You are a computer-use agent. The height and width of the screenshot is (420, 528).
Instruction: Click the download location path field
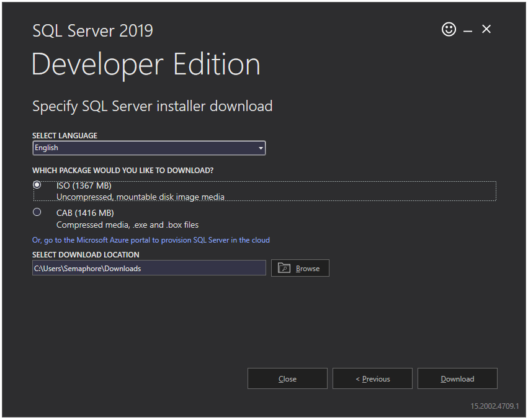point(149,268)
